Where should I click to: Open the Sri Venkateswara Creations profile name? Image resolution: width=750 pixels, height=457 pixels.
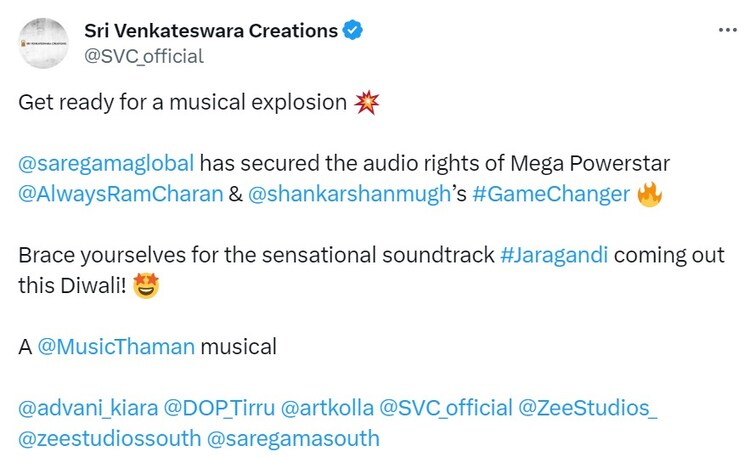pos(211,31)
